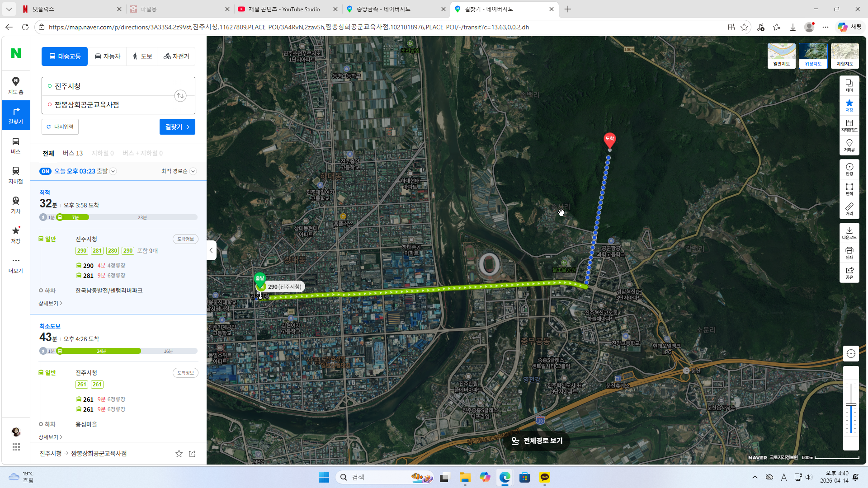Viewport: 868px width, 488px height.
Task: Share the route using the bottom panel share icon
Action: [192, 454]
